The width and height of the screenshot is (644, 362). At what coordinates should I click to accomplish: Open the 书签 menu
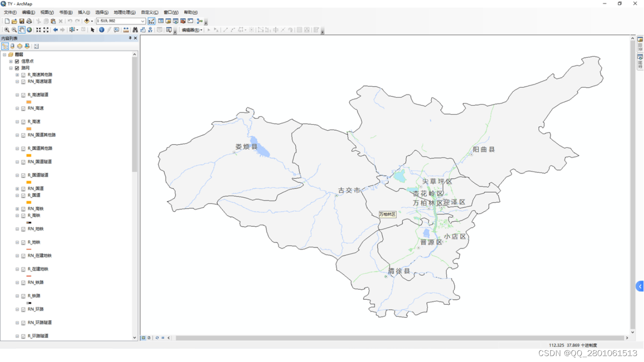point(66,12)
